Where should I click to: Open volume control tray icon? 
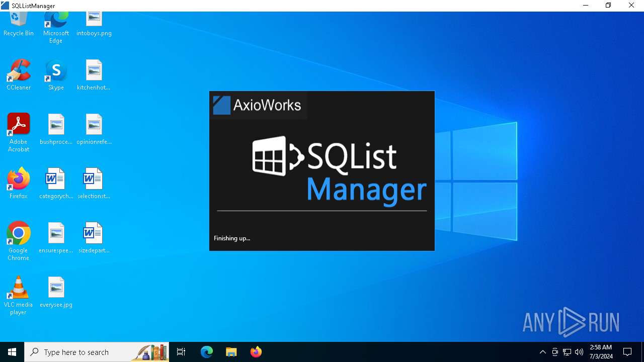579,352
